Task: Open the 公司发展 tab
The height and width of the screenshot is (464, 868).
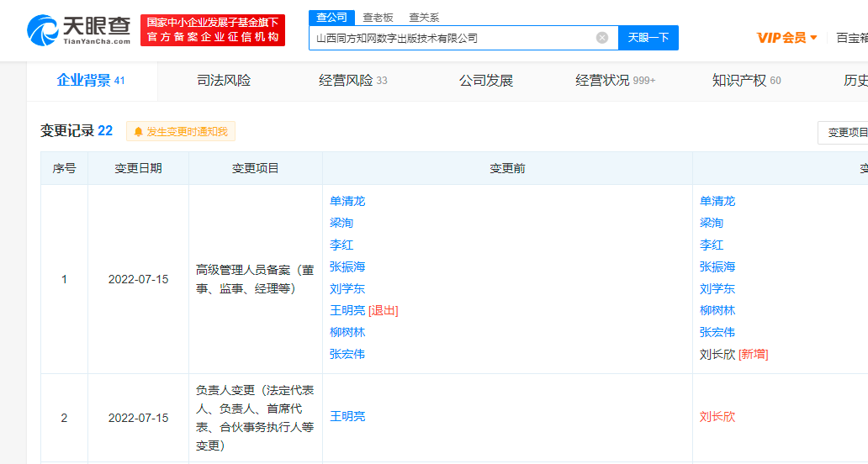Action: pos(486,81)
